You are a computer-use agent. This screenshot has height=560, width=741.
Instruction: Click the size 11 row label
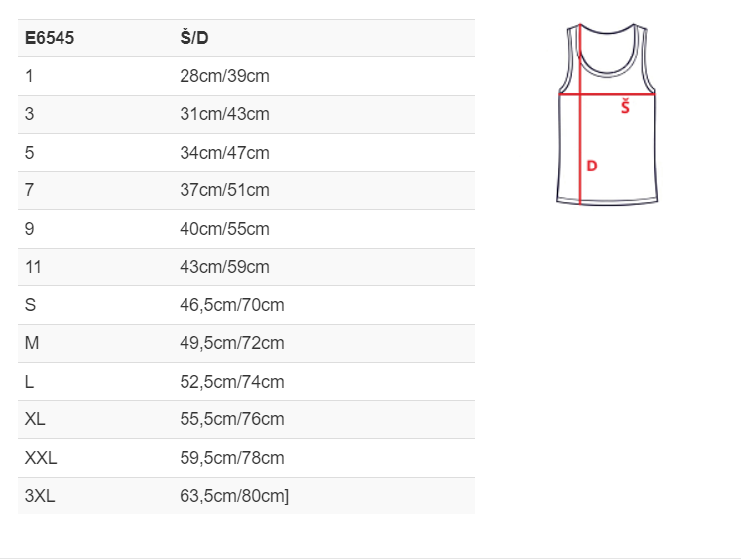[x=33, y=267]
